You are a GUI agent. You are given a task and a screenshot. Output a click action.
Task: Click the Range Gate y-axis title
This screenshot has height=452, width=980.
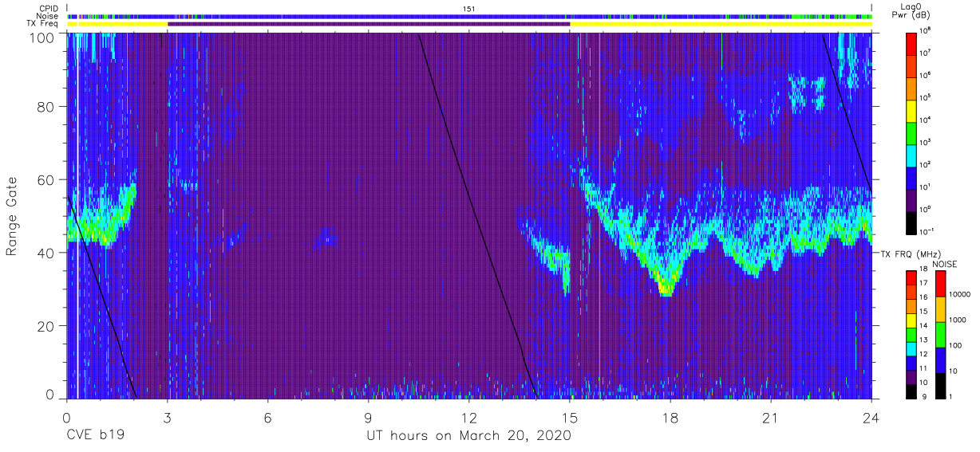pos(13,217)
